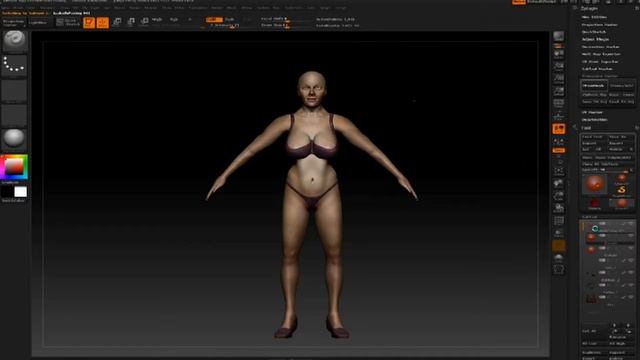Toggle Transp transparency icon
Image resolution: width=640 pixels, height=360 pixels.
click(x=559, y=233)
